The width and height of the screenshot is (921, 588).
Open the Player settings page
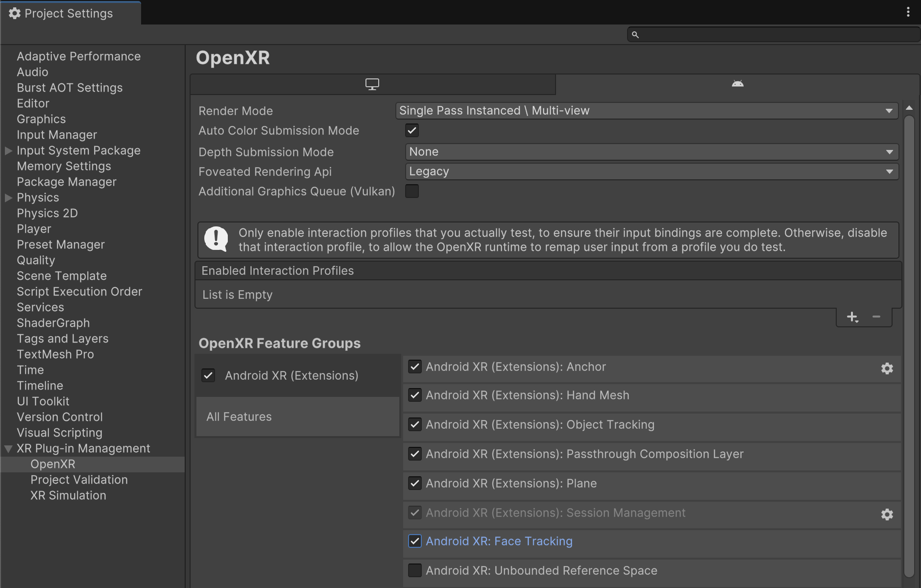pyautogui.click(x=34, y=229)
